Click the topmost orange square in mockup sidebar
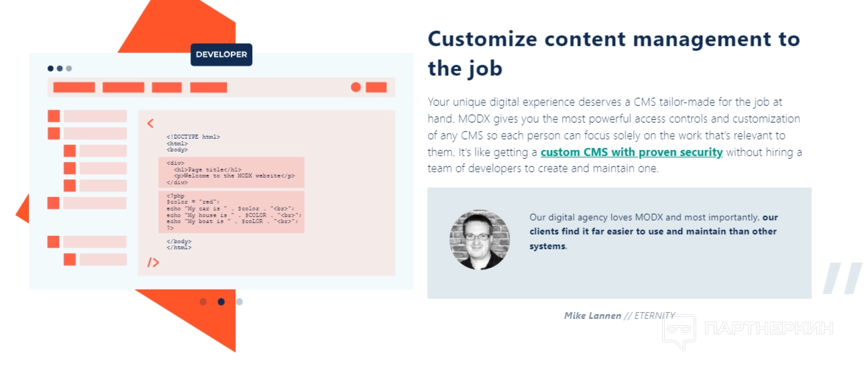This screenshot has width=868, height=386. point(54,116)
